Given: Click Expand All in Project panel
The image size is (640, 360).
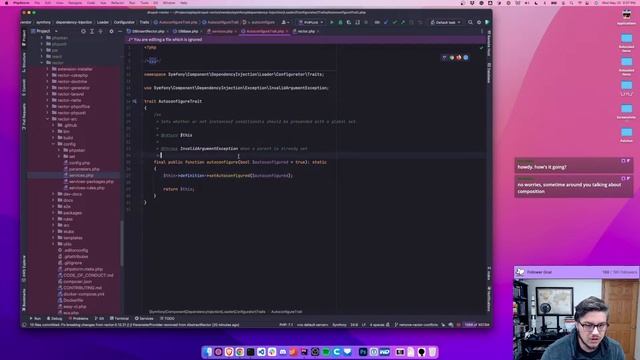Looking at the screenshot, I should 92,31.
